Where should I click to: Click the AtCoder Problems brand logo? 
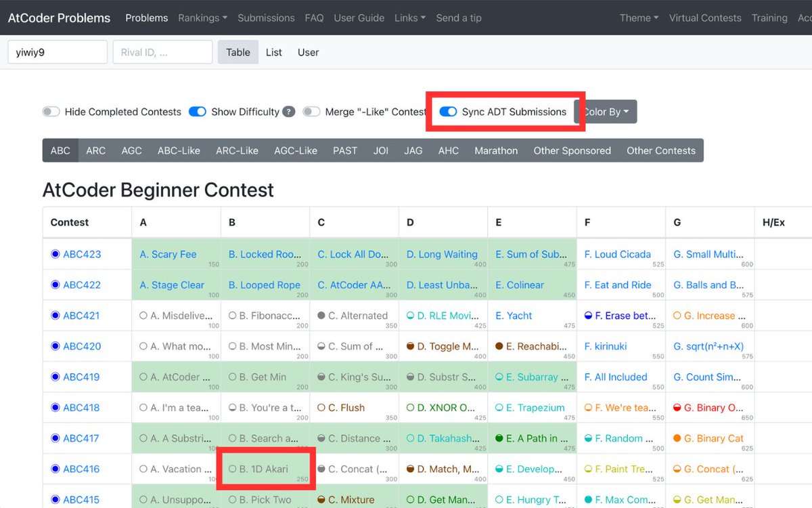pyautogui.click(x=59, y=18)
